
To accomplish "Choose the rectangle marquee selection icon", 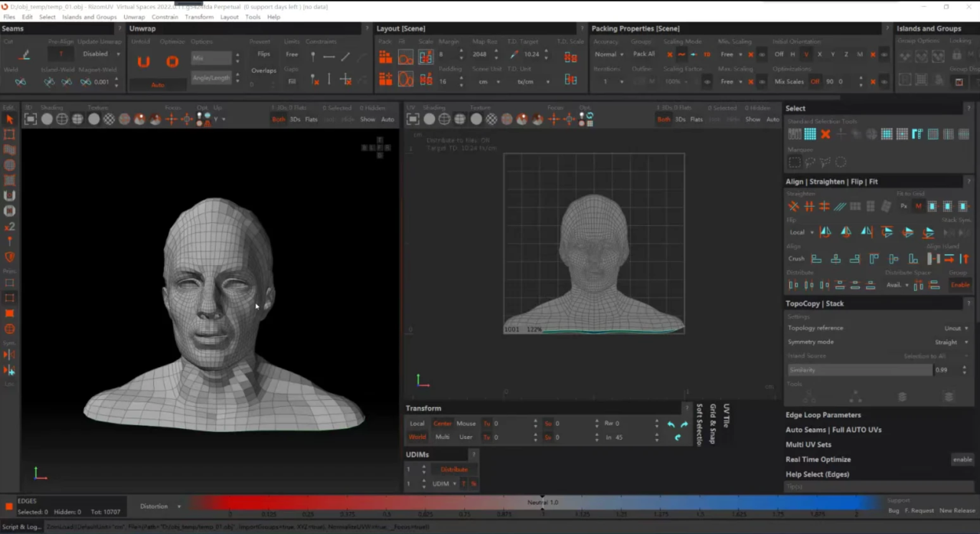I will pyautogui.click(x=795, y=162).
